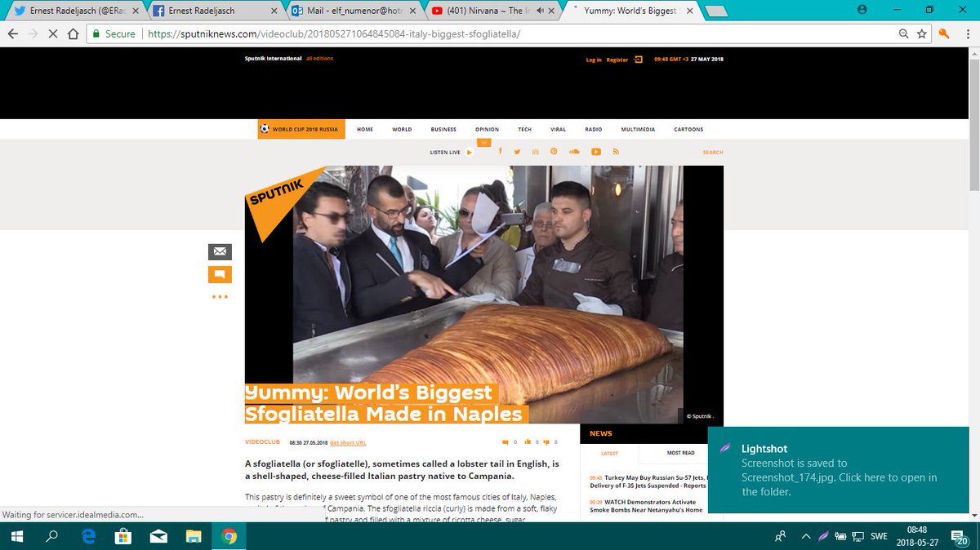Open Sputnik's Pinterest icon

[x=554, y=152]
